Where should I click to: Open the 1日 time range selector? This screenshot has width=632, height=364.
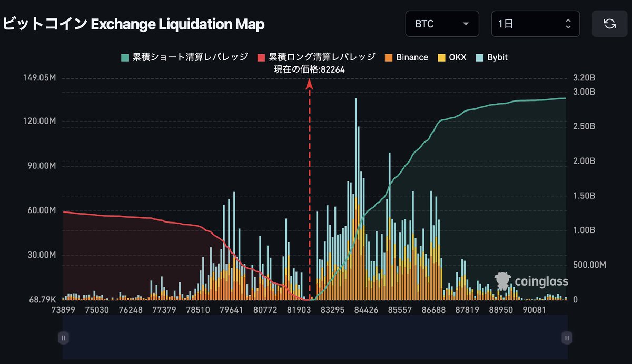[536, 24]
